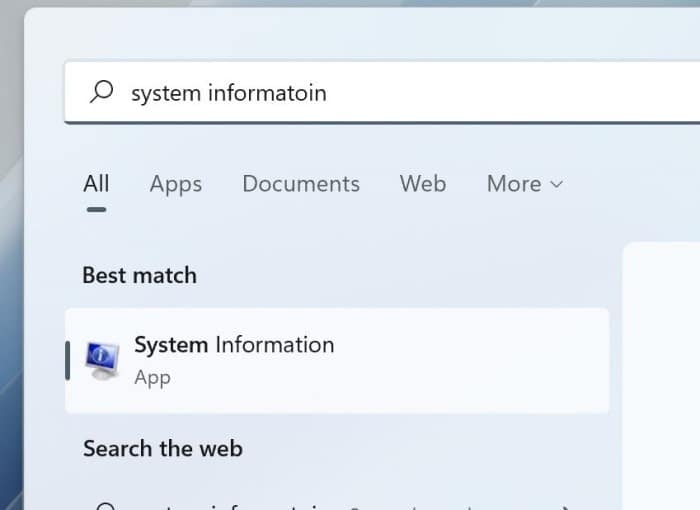The width and height of the screenshot is (700, 510).
Task: Open the System Information app icon
Action: (x=103, y=360)
